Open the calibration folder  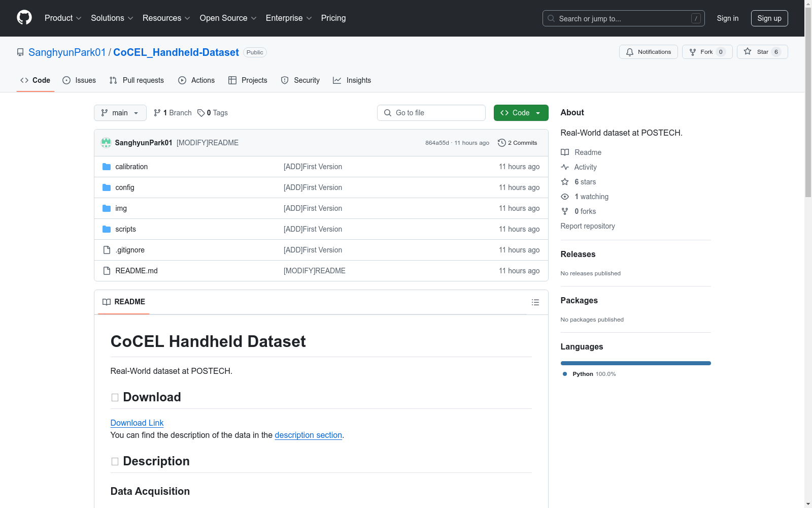point(131,167)
